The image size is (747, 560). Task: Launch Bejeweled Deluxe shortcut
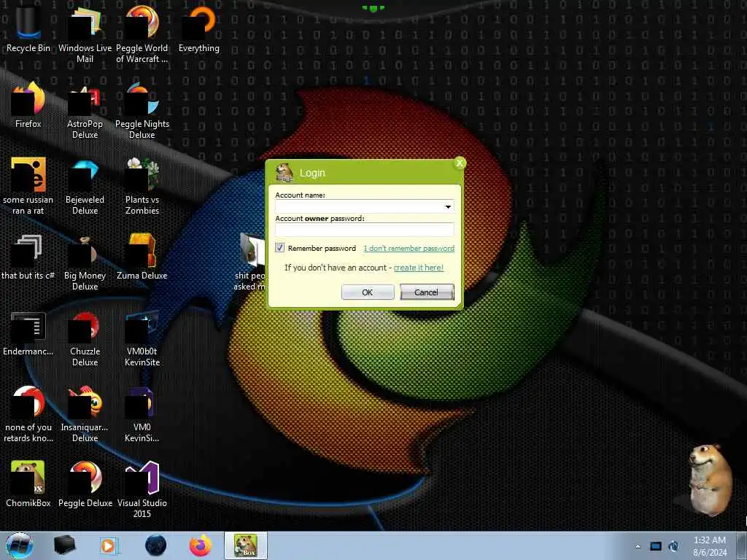[85, 186]
